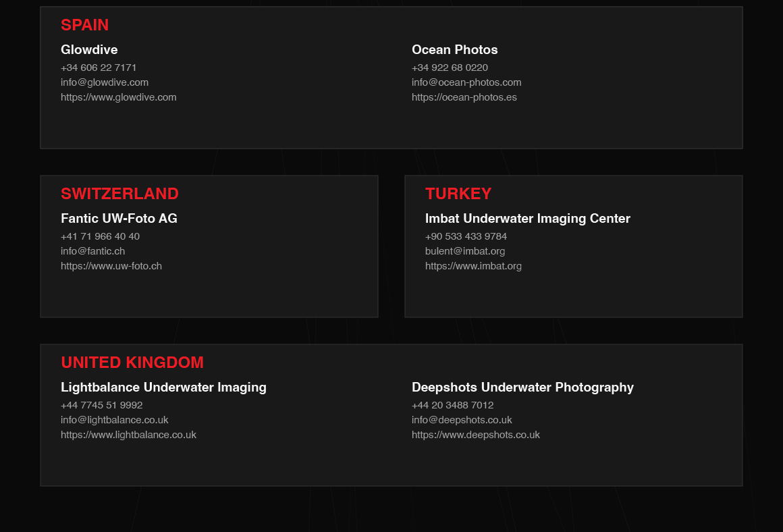Open https://www.uw-foto.ch website
This screenshot has height=532, width=783.
111,266
